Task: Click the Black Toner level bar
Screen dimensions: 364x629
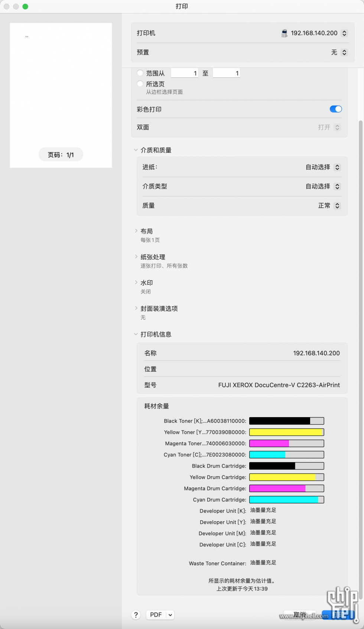Action: coord(287,421)
